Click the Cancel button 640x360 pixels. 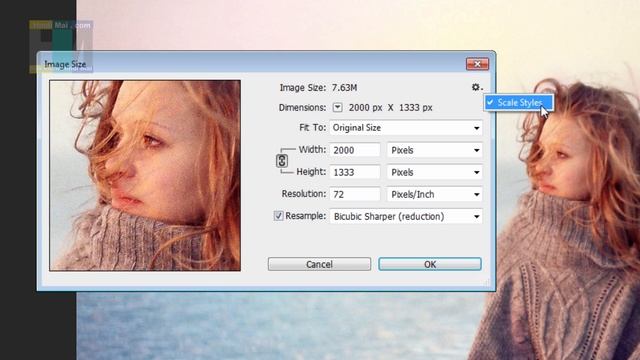point(319,264)
